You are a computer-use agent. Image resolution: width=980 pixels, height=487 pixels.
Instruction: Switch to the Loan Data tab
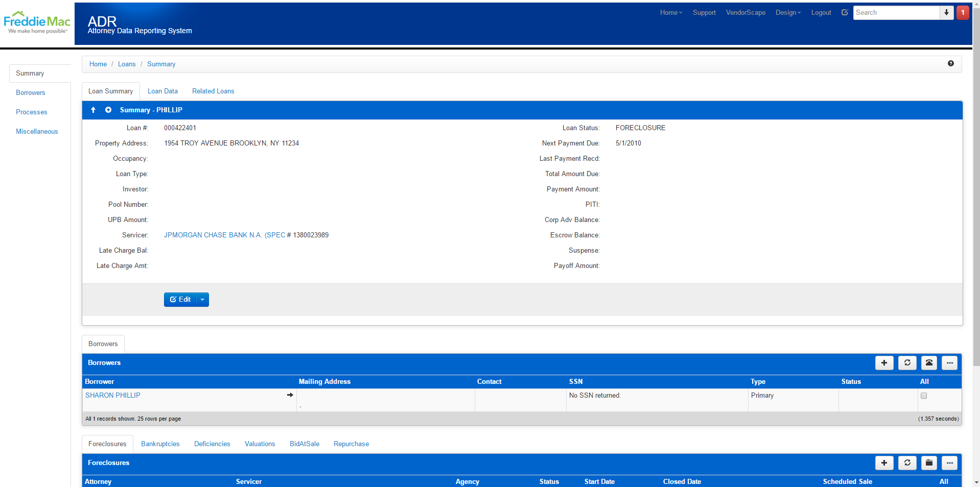[162, 91]
